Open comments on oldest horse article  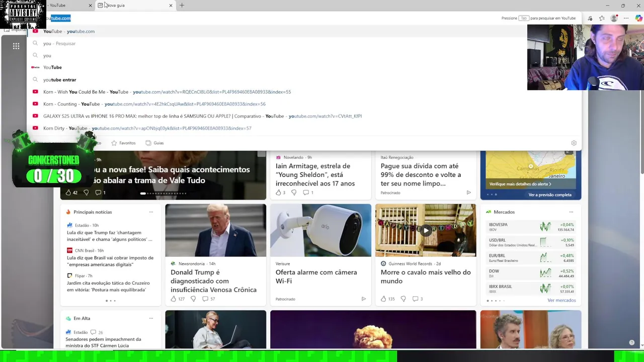point(417,299)
